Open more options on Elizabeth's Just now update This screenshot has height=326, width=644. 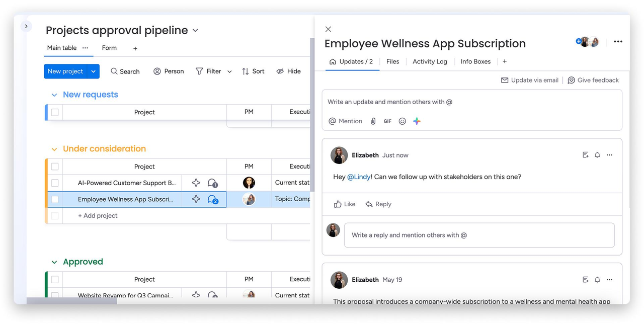[x=609, y=155]
